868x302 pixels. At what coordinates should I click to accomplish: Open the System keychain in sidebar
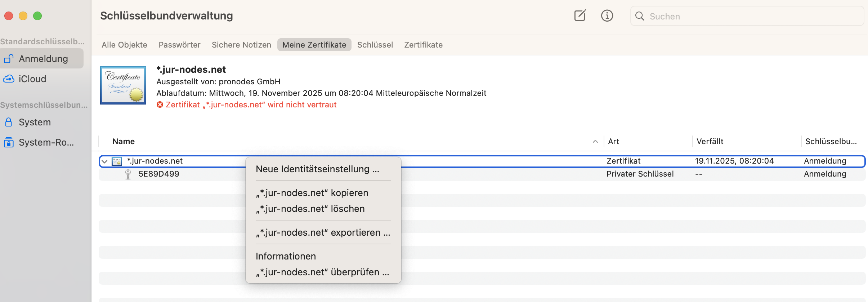(x=35, y=122)
